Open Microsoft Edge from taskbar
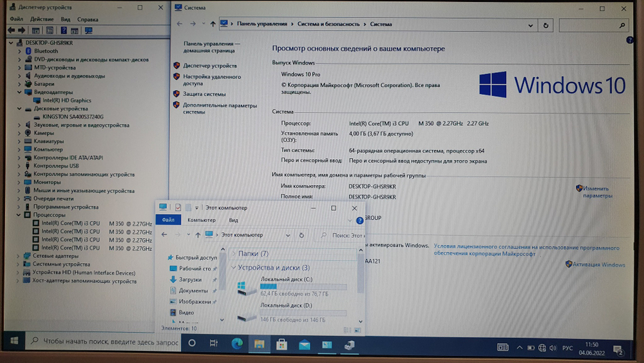This screenshot has width=644, height=363. pos(237,344)
